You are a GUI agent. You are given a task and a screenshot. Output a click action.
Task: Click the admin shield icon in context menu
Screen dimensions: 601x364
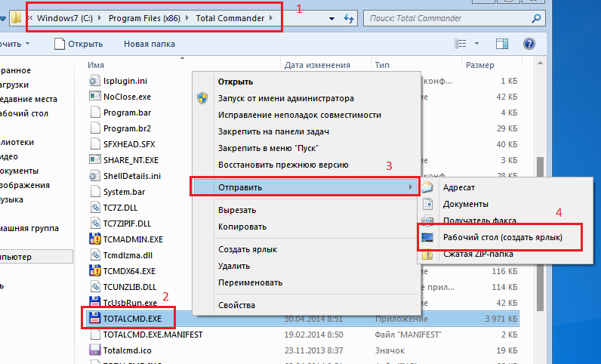click(202, 98)
